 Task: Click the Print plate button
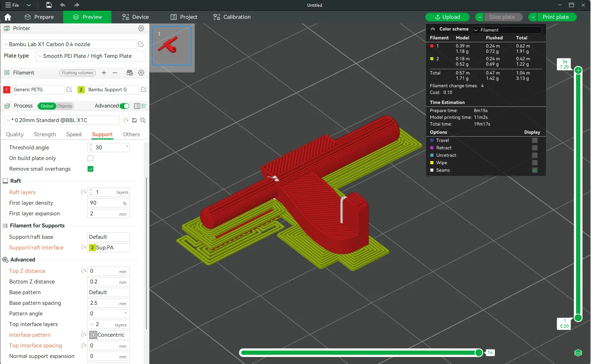click(x=556, y=17)
